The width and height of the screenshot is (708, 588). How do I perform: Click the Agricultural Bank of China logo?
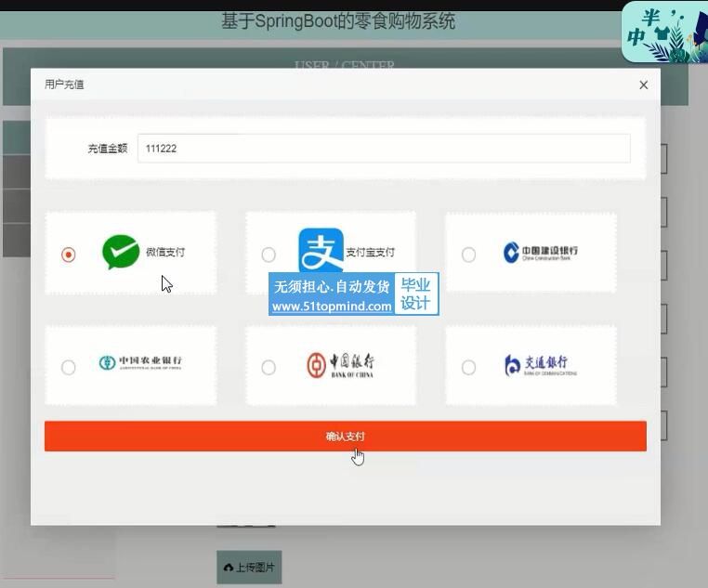pos(140,363)
